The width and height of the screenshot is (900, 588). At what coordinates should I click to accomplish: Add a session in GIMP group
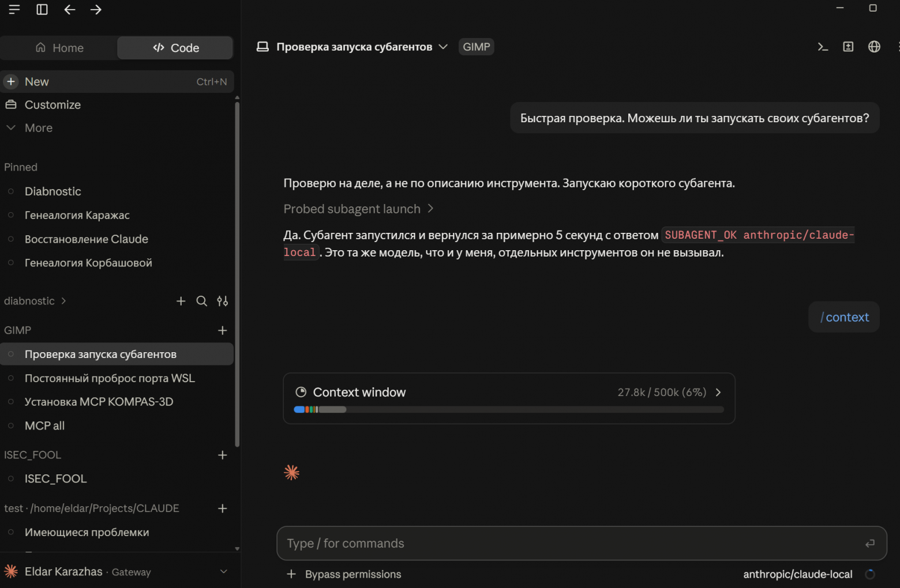click(223, 330)
